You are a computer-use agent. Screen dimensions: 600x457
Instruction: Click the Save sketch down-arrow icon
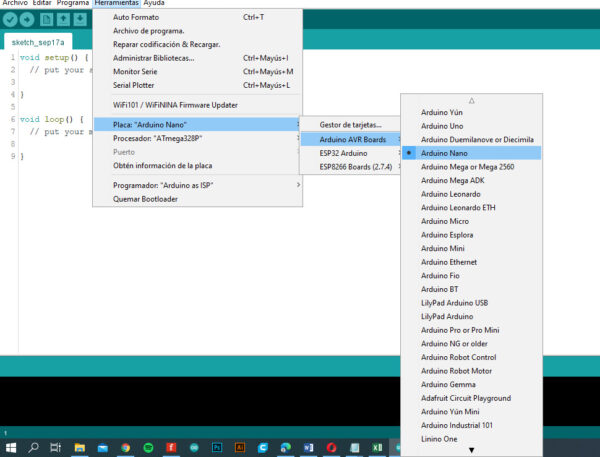tap(80, 20)
